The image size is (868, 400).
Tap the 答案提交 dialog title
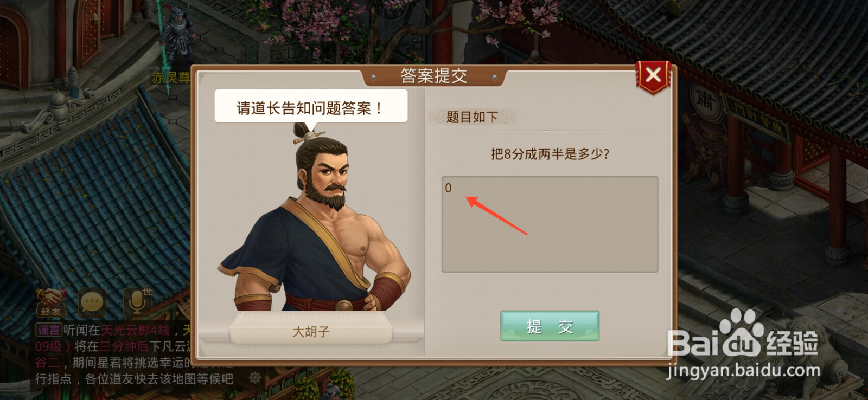tap(433, 76)
